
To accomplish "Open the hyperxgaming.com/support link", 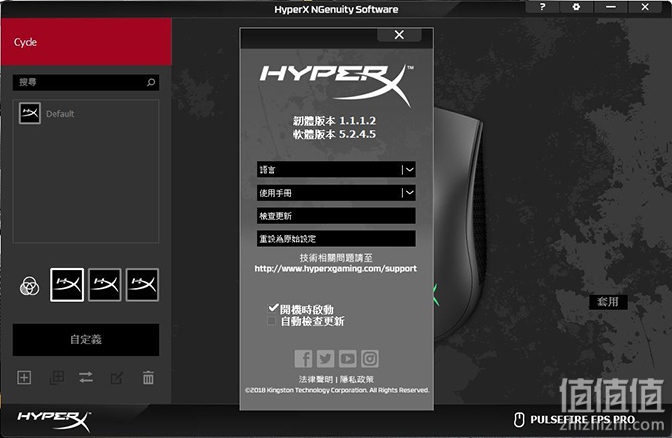I will pyautogui.click(x=336, y=269).
